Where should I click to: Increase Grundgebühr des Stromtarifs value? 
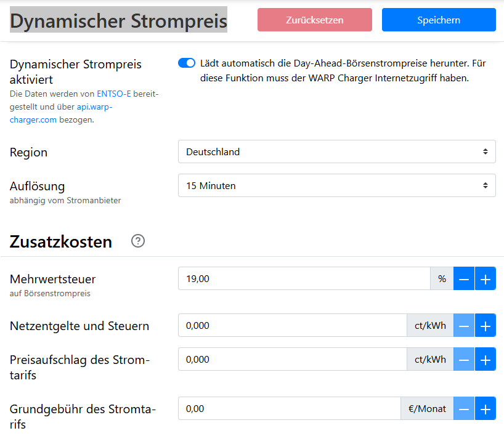(x=485, y=408)
